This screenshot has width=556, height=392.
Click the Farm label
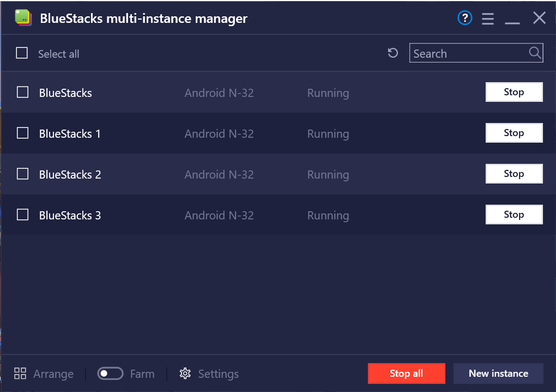point(142,374)
